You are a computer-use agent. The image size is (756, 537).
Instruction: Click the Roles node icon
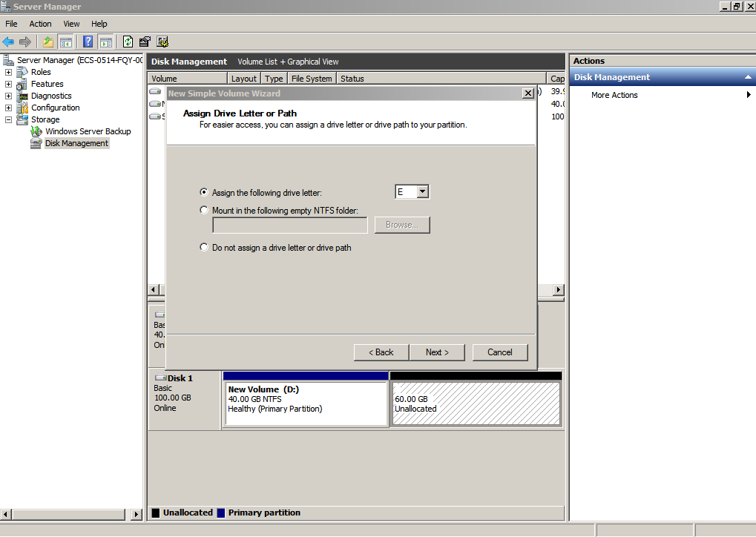[22, 72]
